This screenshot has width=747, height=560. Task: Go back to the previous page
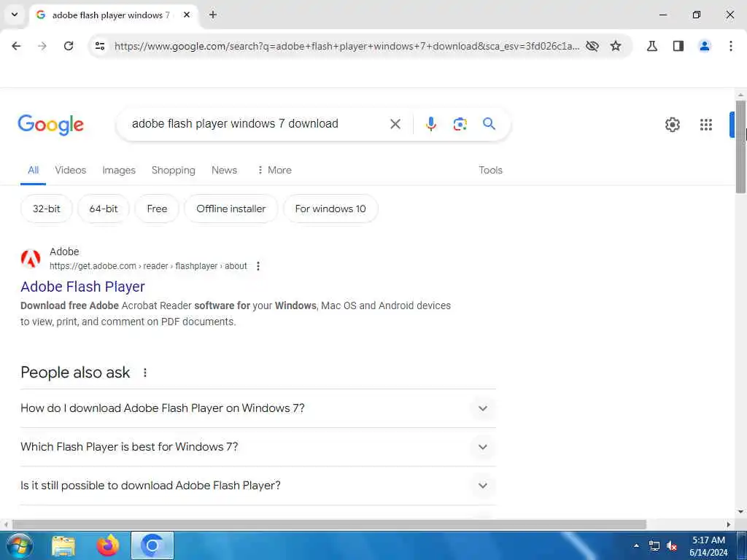pos(16,46)
